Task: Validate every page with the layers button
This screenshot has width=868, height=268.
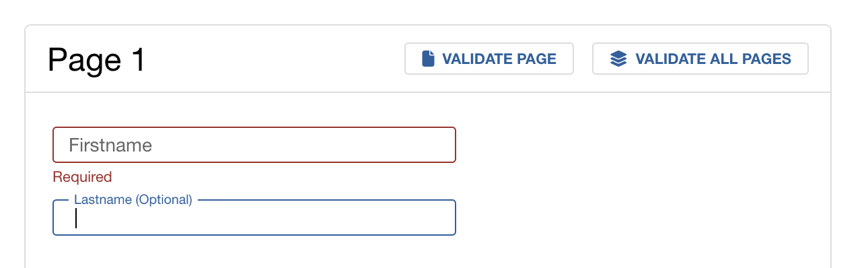Action: [x=700, y=59]
